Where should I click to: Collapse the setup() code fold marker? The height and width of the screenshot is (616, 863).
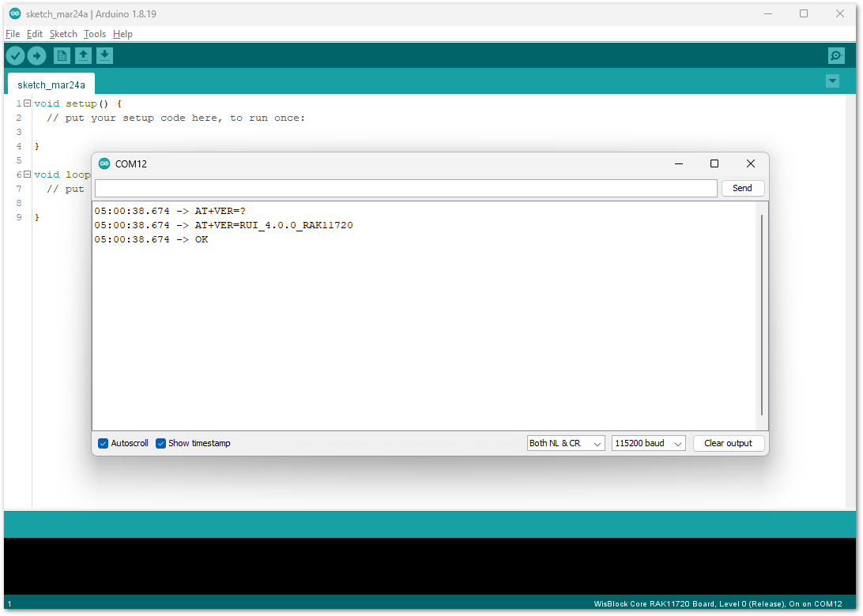[x=27, y=103]
